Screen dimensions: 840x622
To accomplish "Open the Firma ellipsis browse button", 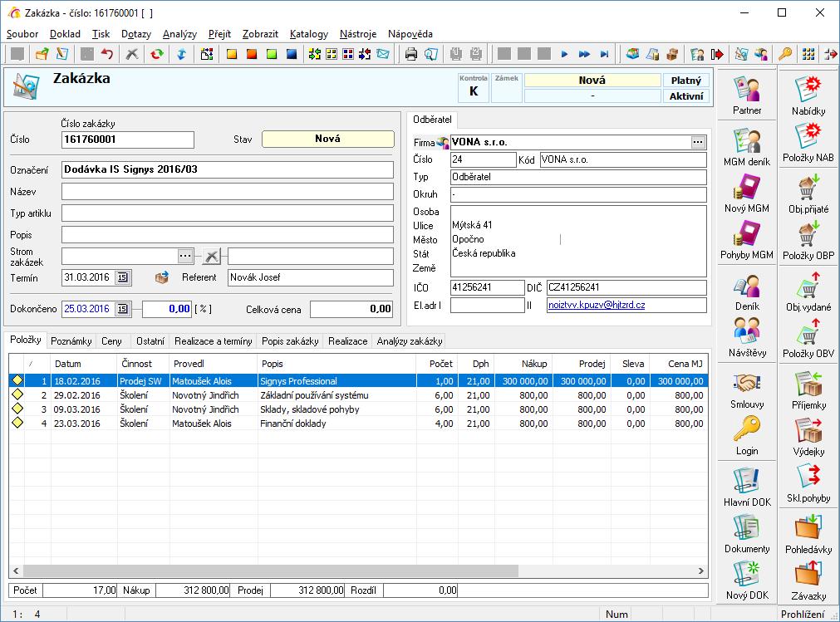I will pyautogui.click(x=697, y=142).
